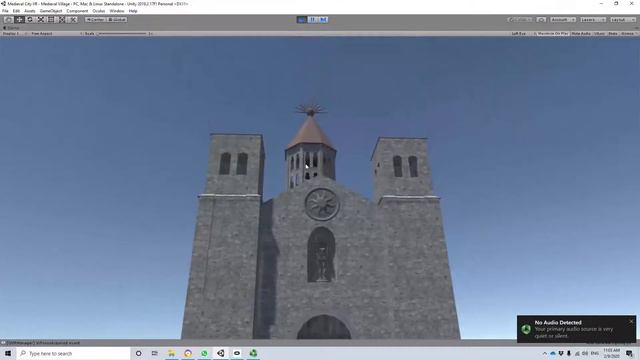Adjust the Game view Scale slider
Image resolution: width=640 pixels, height=360 pixels.
pos(122,33)
